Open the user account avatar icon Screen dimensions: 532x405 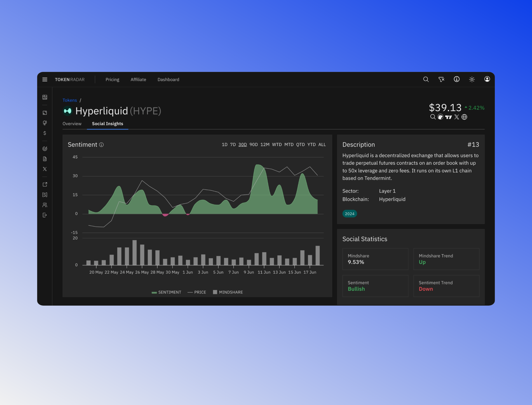[x=487, y=79]
